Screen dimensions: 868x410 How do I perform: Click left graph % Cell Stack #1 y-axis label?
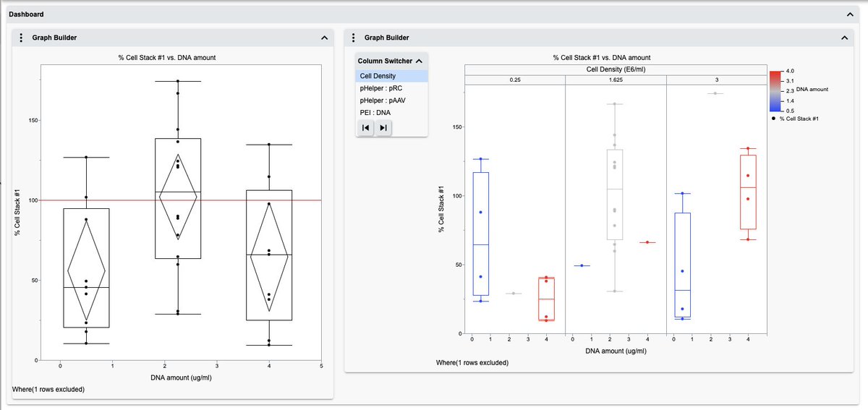17,211
